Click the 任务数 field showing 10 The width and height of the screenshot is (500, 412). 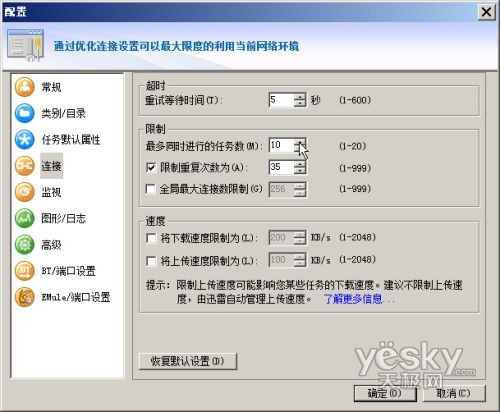(x=281, y=145)
